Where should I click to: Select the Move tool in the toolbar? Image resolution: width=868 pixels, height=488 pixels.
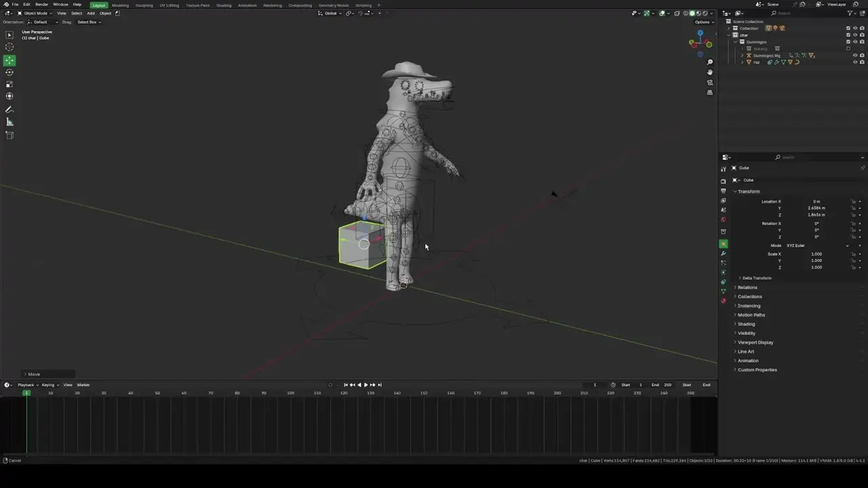(9, 59)
